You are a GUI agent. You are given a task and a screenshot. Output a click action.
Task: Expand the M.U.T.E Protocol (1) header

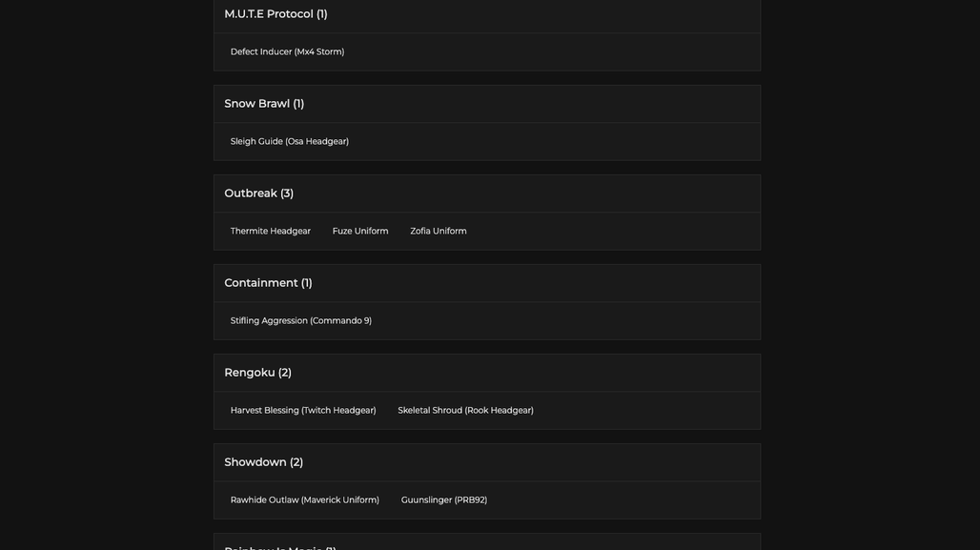[x=487, y=15]
